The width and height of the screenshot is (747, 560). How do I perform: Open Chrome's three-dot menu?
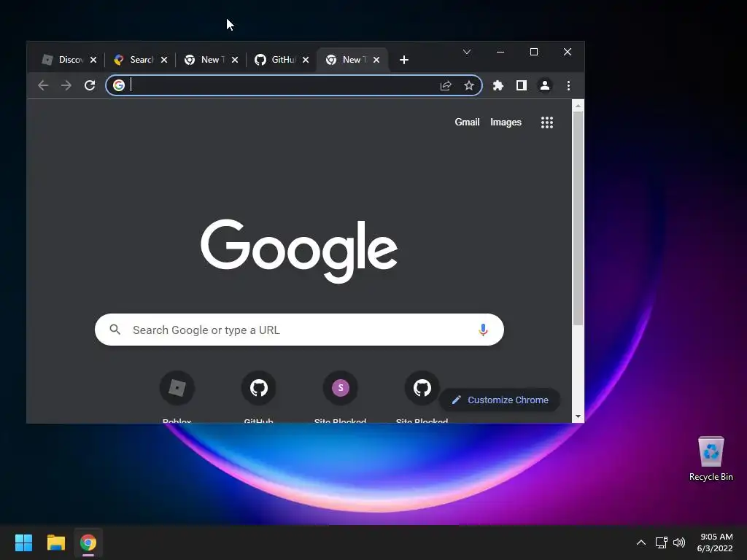point(568,86)
